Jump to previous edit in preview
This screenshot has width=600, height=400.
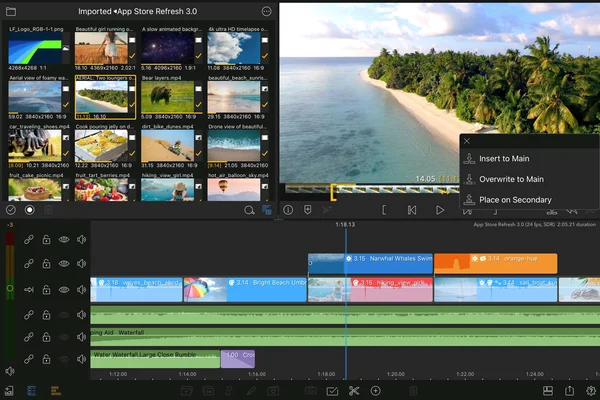pyautogui.click(x=412, y=210)
